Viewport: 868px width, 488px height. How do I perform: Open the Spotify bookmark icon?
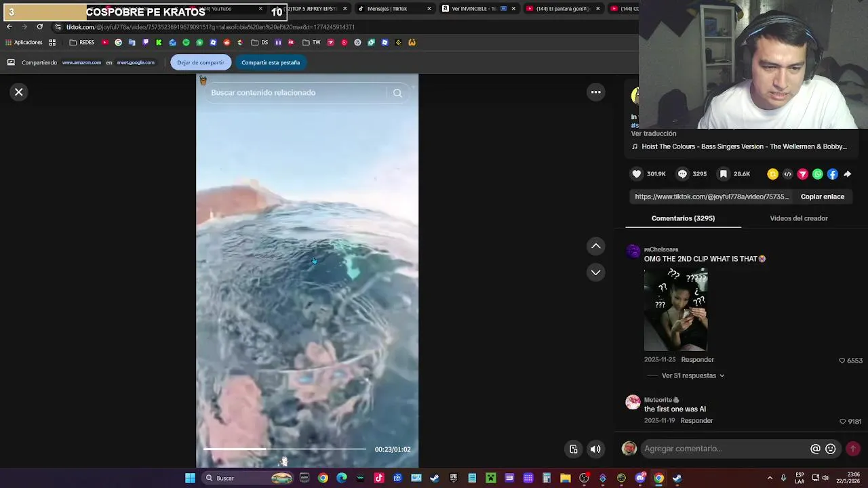pyautogui.click(x=186, y=43)
